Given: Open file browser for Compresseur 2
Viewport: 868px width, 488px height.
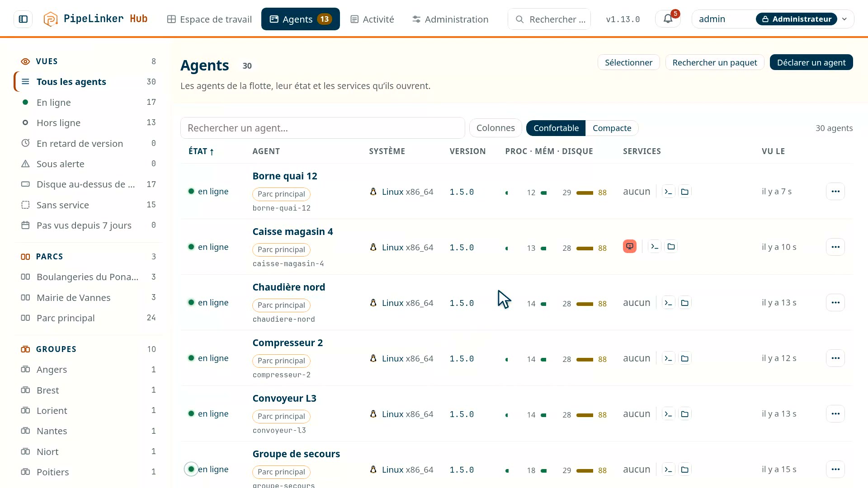Looking at the screenshot, I should click(685, 358).
